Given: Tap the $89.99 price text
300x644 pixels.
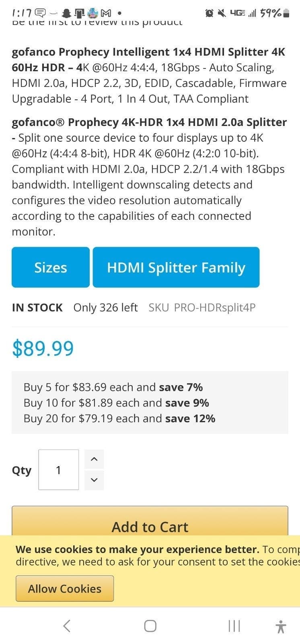Looking at the screenshot, I should 43,348.
